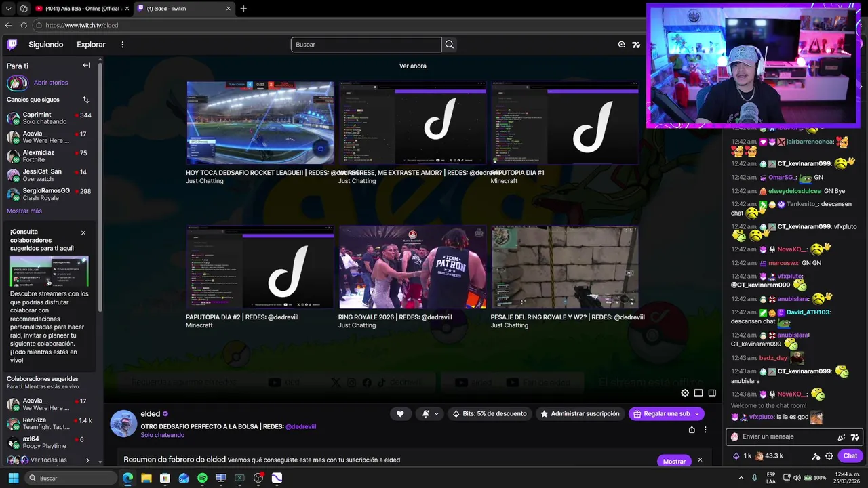This screenshot has height=488, width=868.
Task: Click the Windows taskbar search box
Action: (x=71, y=478)
